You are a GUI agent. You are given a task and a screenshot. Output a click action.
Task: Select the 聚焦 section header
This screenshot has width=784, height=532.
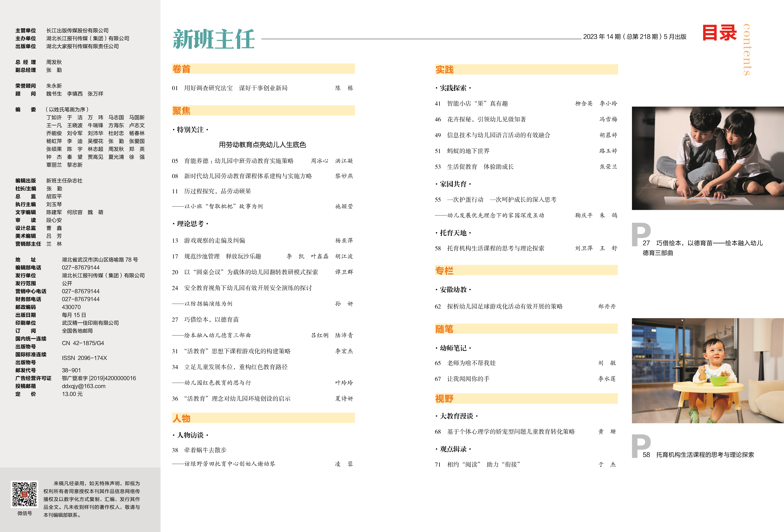pyautogui.click(x=181, y=111)
